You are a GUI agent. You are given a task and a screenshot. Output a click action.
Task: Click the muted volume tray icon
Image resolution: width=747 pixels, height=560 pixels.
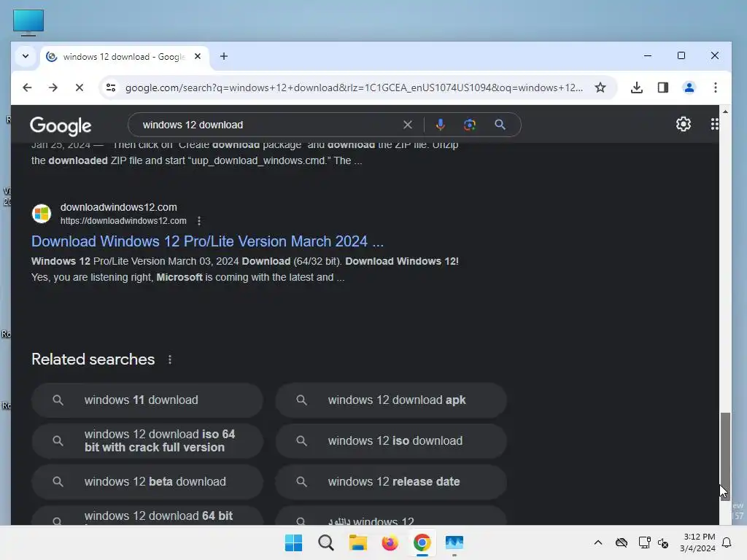tap(662, 542)
